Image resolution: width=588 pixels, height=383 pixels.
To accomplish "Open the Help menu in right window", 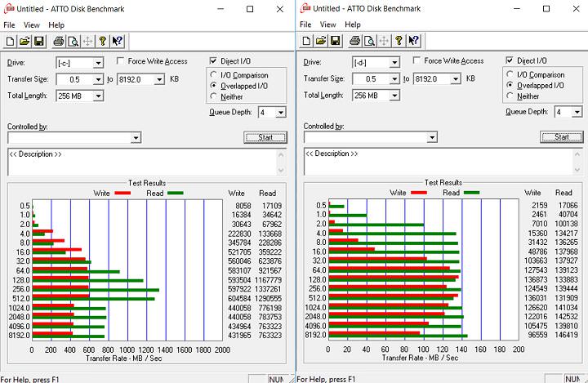I will pos(352,24).
